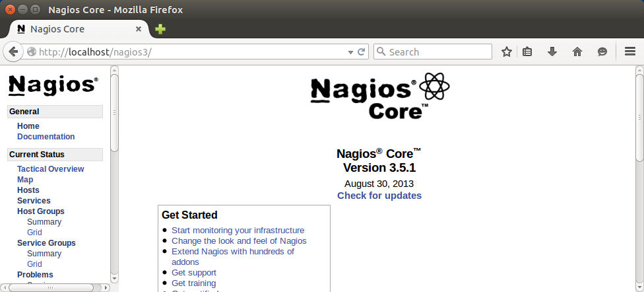This screenshot has height=292, width=644.
Task: Click main page scroll down arrow
Action: pos(639,287)
